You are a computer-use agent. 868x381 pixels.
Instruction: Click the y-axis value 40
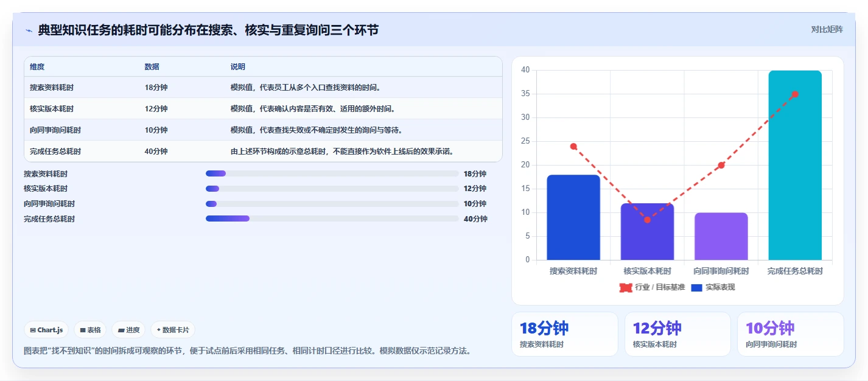click(525, 70)
